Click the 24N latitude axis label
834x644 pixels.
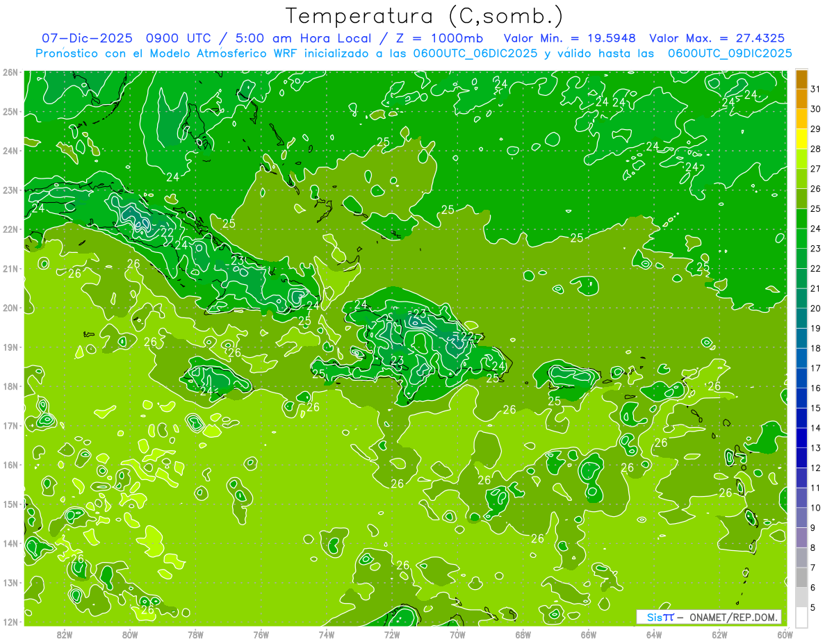click(x=10, y=151)
